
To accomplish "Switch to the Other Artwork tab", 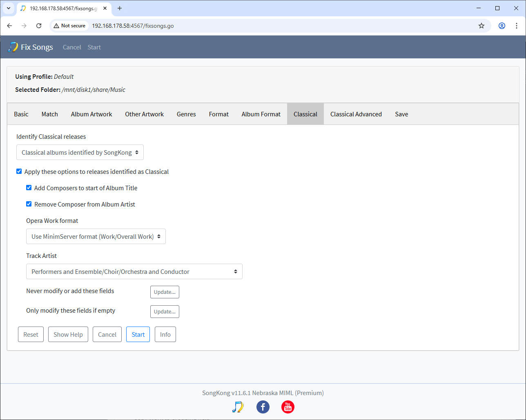I will tap(145, 114).
